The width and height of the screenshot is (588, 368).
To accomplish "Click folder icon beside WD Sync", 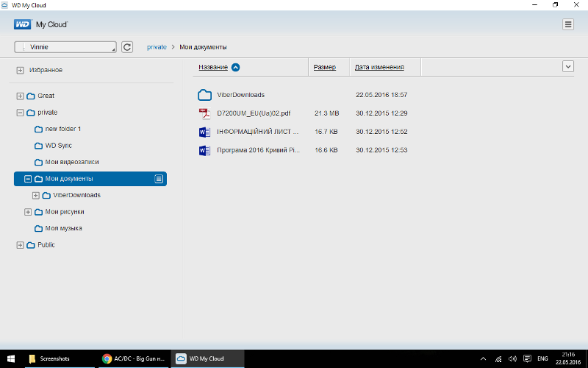I will point(38,146).
